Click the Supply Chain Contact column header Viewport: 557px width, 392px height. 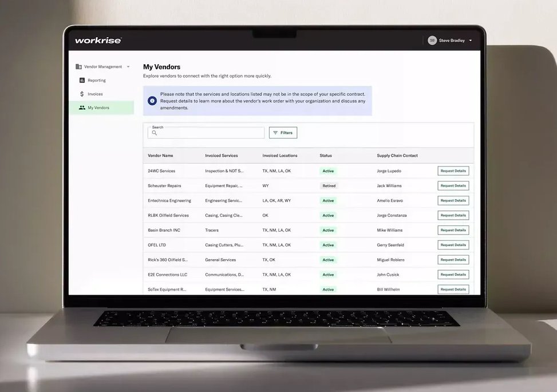(x=397, y=156)
